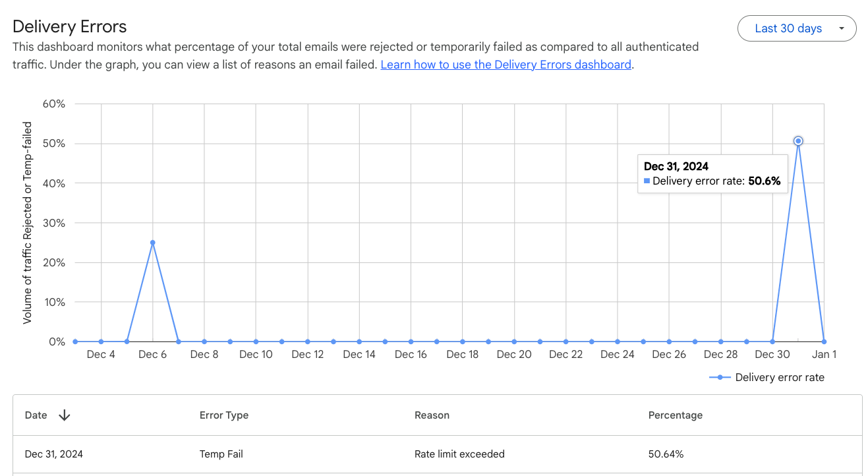The width and height of the screenshot is (868, 476).
Task: Click the Error Type column header
Action: point(224,415)
